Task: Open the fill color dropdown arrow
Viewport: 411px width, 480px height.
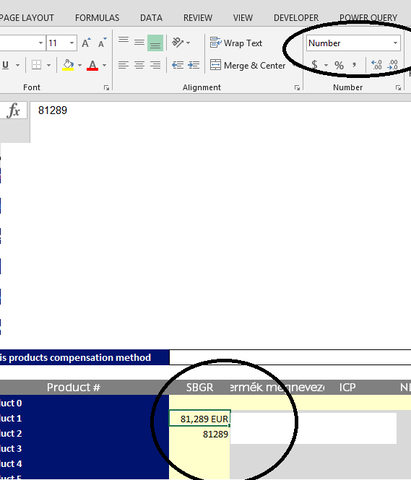Action: pos(80,65)
